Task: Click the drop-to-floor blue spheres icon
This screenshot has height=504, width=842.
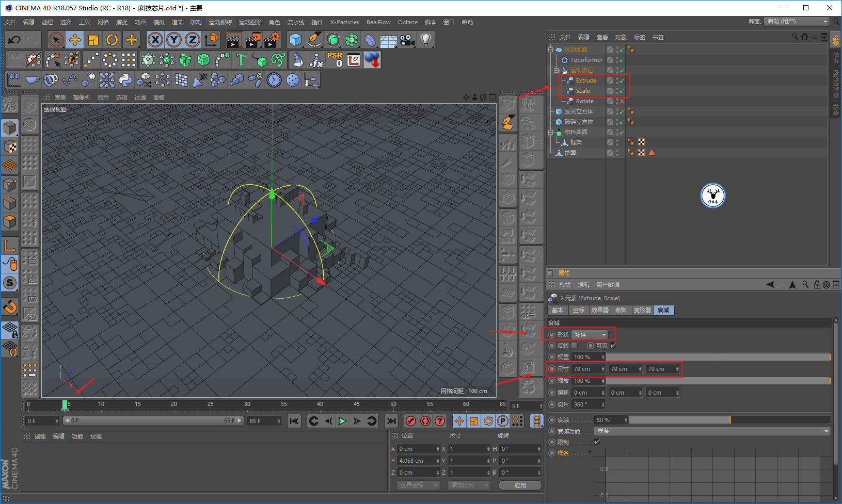Action: click(372, 60)
